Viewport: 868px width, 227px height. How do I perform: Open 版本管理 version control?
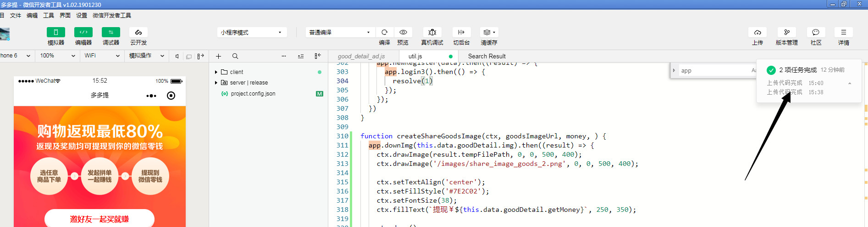(x=787, y=32)
